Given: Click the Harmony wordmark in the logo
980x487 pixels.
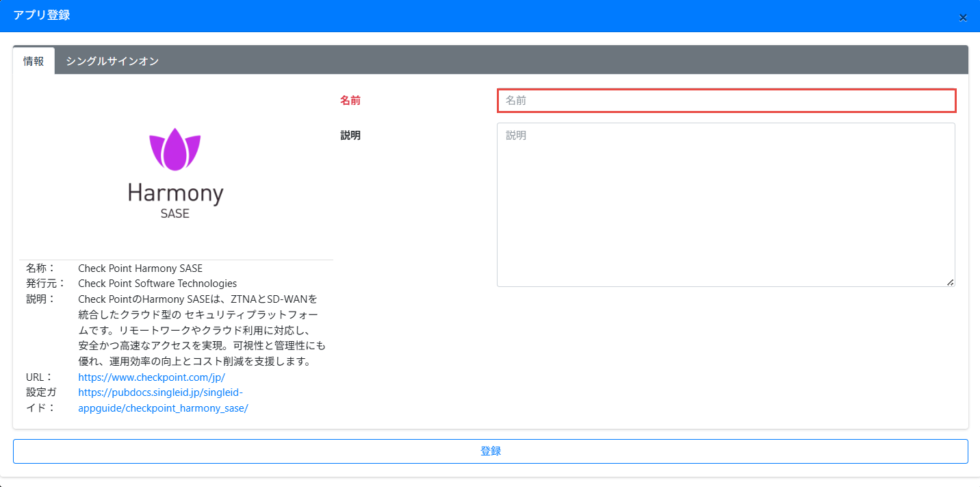Looking at the screenshot, I should pyautogui.click(x=175, y=194).
